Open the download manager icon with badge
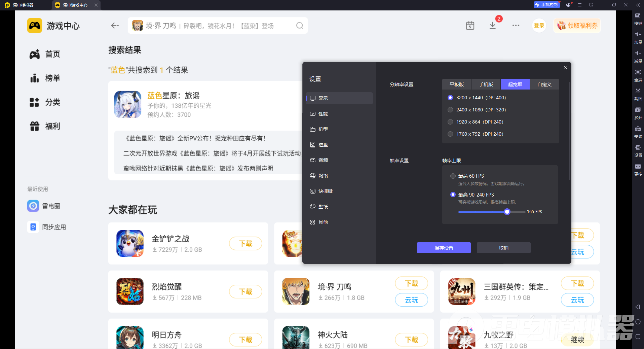This screenshot has width=644, height=349. click(493, 26)
